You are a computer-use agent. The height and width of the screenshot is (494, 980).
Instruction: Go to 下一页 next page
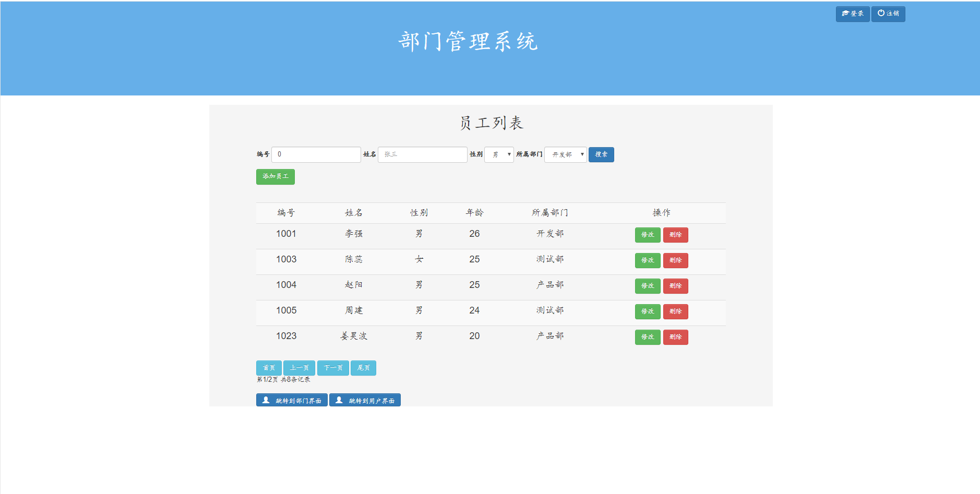tap(332, 368)
